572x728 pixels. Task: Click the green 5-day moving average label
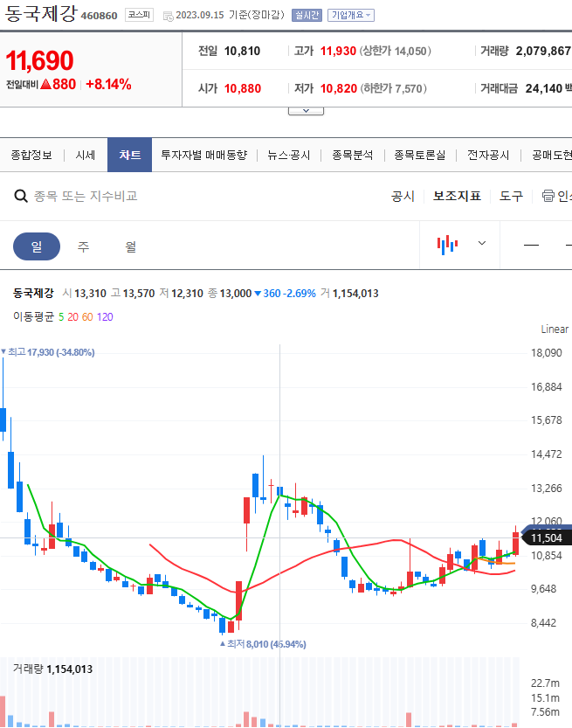61,317
